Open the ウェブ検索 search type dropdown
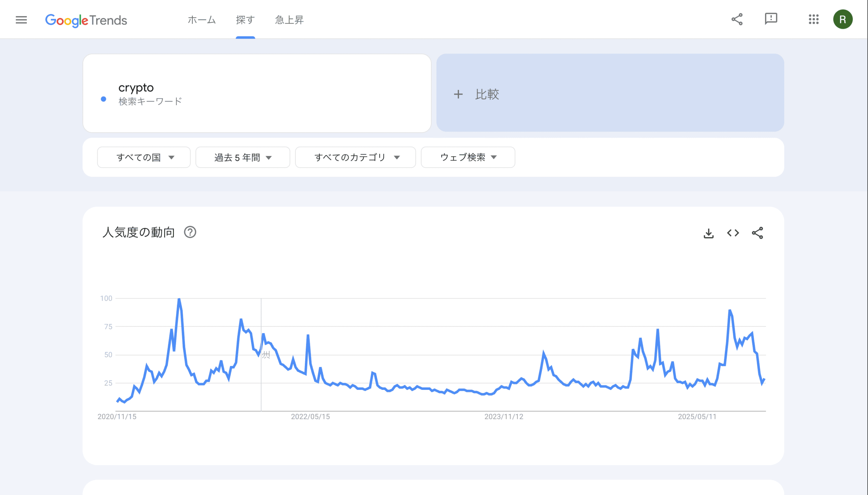868x495 pixels. tap(468, 157)
